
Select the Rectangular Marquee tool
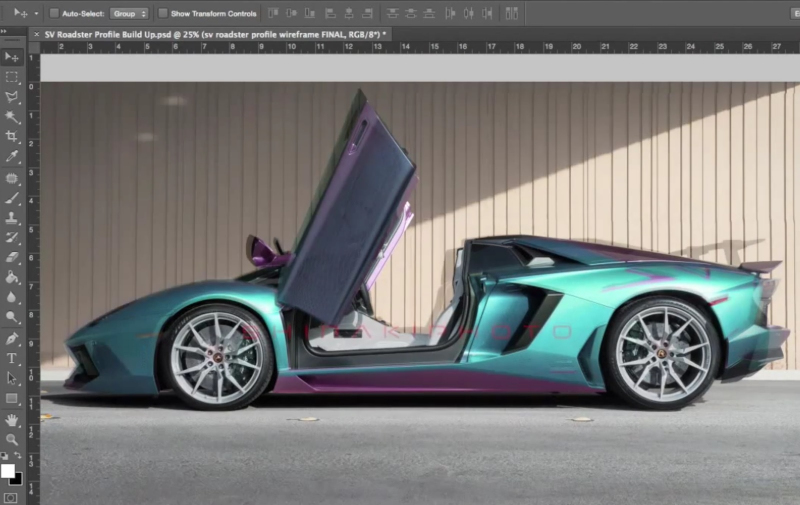12,77
